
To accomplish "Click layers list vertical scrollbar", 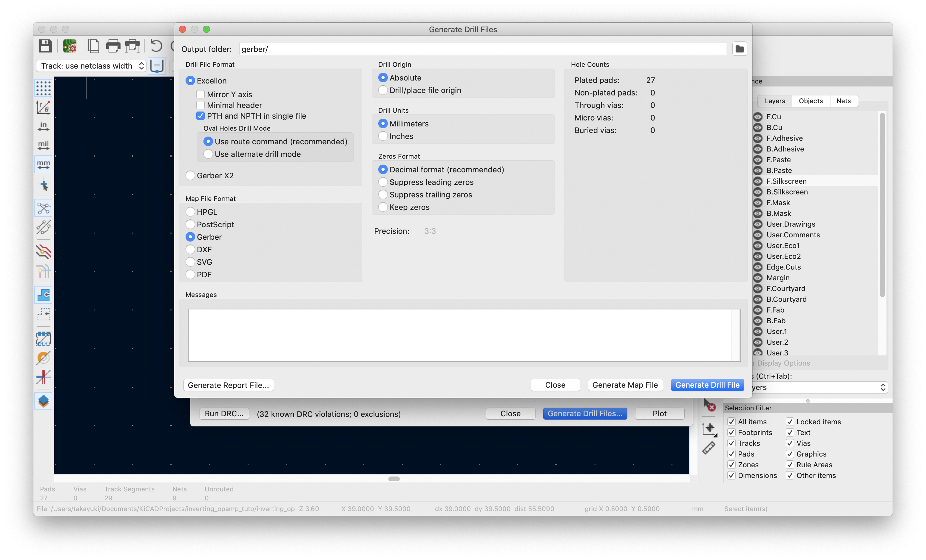I will point(882,205).
